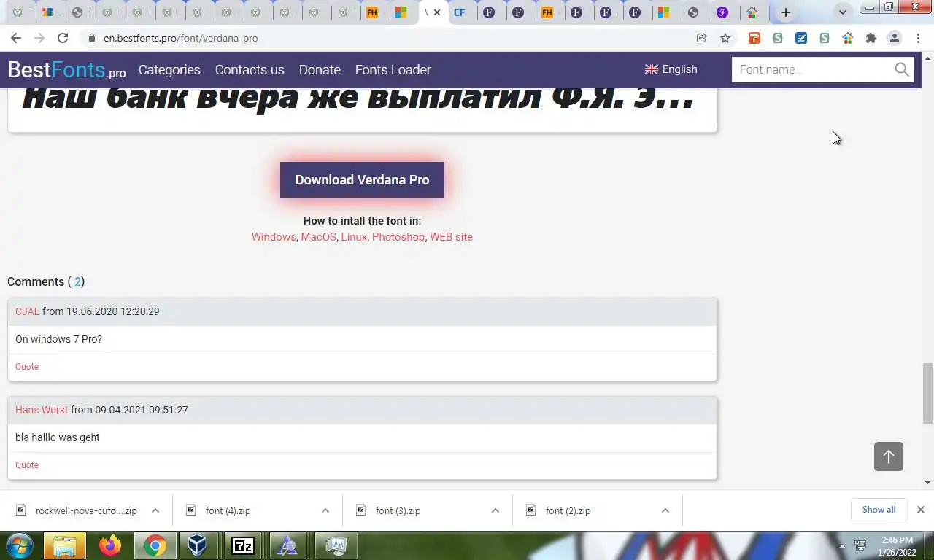Open the orange extension icon in the toolbar
Viewport: 934px width, 560px height.
pos(754,38)
